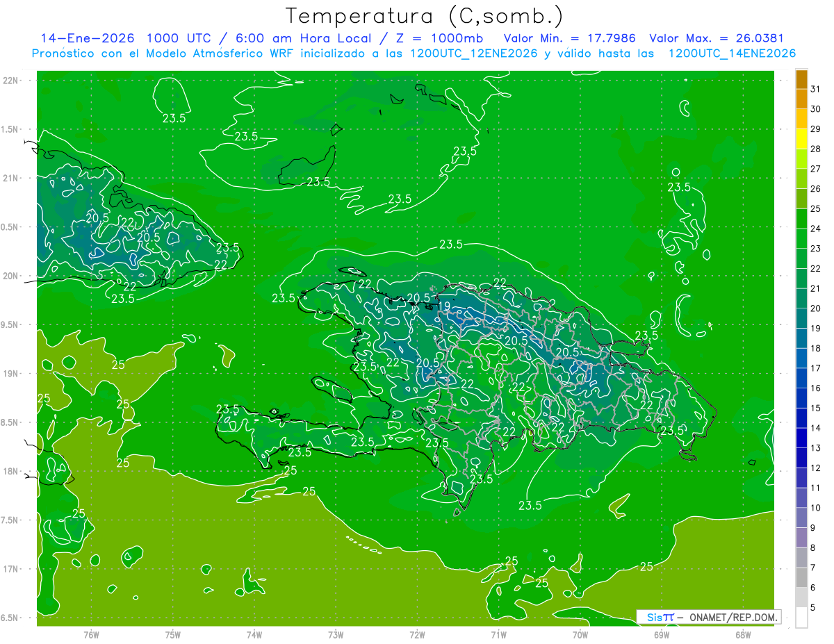Click the '71W' longitude axis label
The height and width of the screenshot is (644, 834).
[498, 634]
